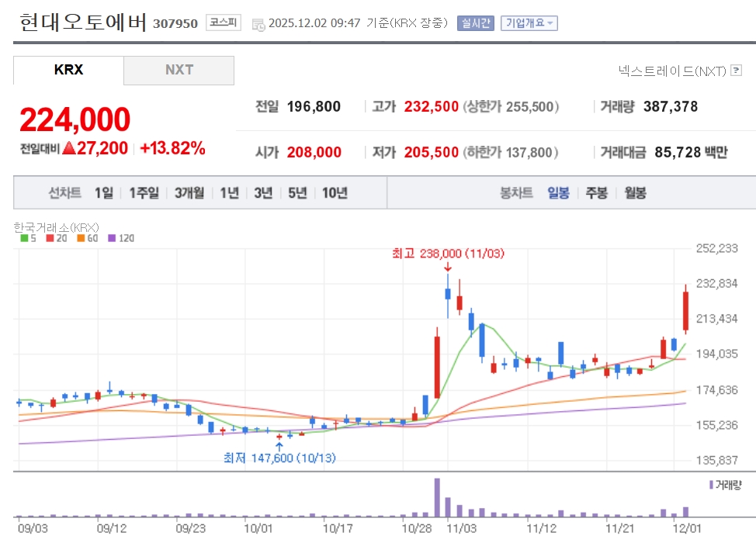Open the 넥스트레이드(NXT) link
Image resolution: width=756 pixels, height=553 pixels.
[672, 71]
